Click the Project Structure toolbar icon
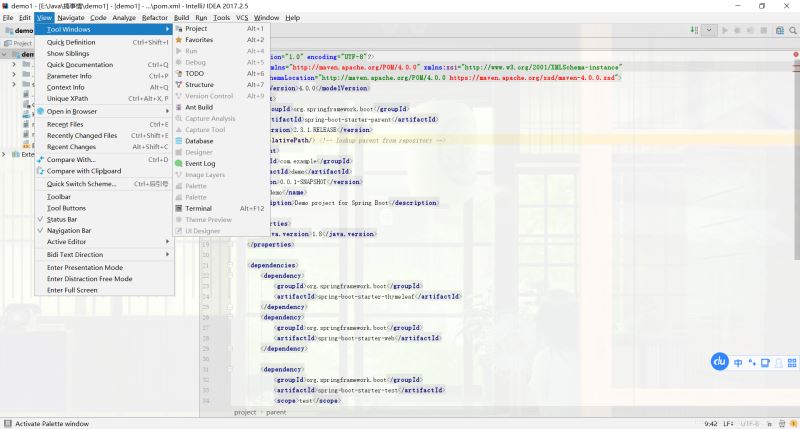The height and width of the screenshot is (429, 800). coord(780,31)
